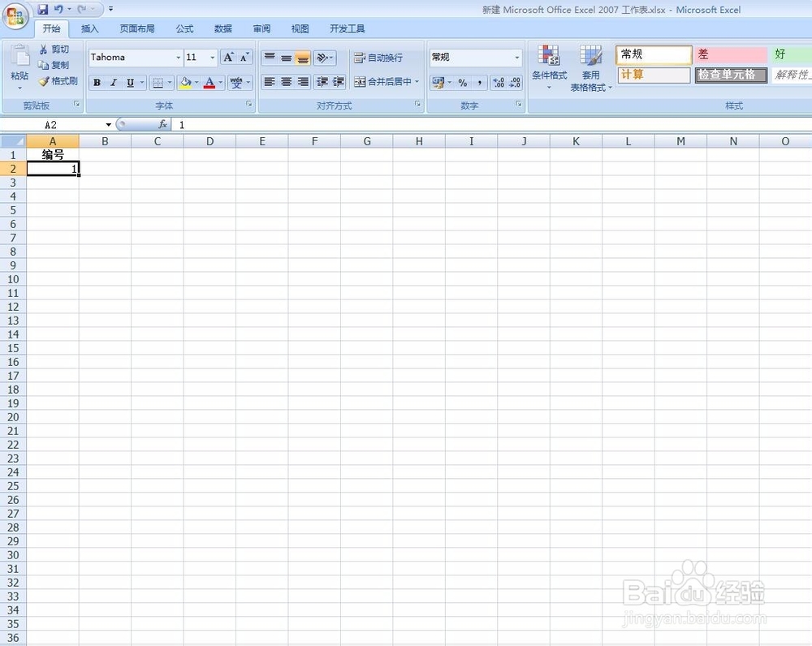Image resolution: width=812 pixels, height=646 pixels.
Task: Decrease font size button
Action: 244,58
